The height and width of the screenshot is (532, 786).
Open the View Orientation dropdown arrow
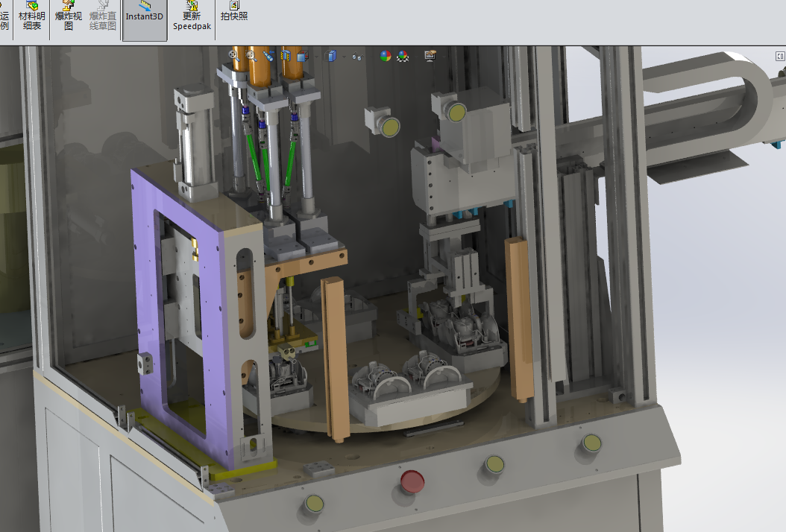tap(316, 57)
